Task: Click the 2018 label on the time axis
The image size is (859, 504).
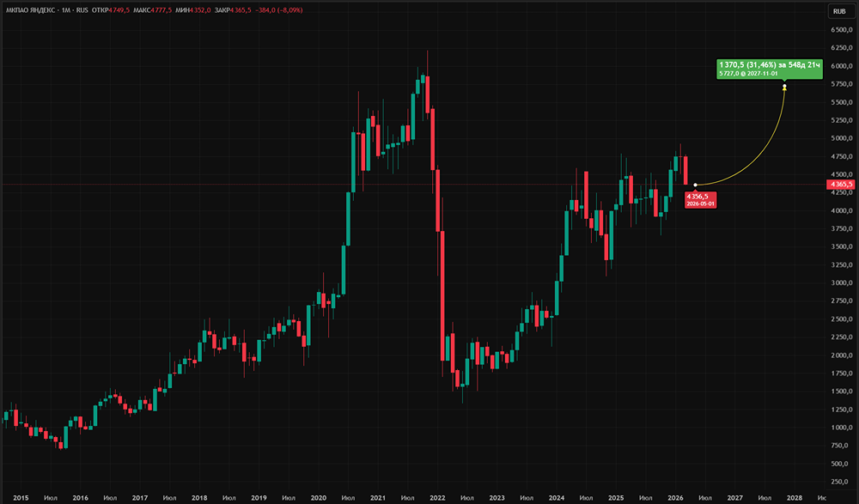Action: pos(199,498)
